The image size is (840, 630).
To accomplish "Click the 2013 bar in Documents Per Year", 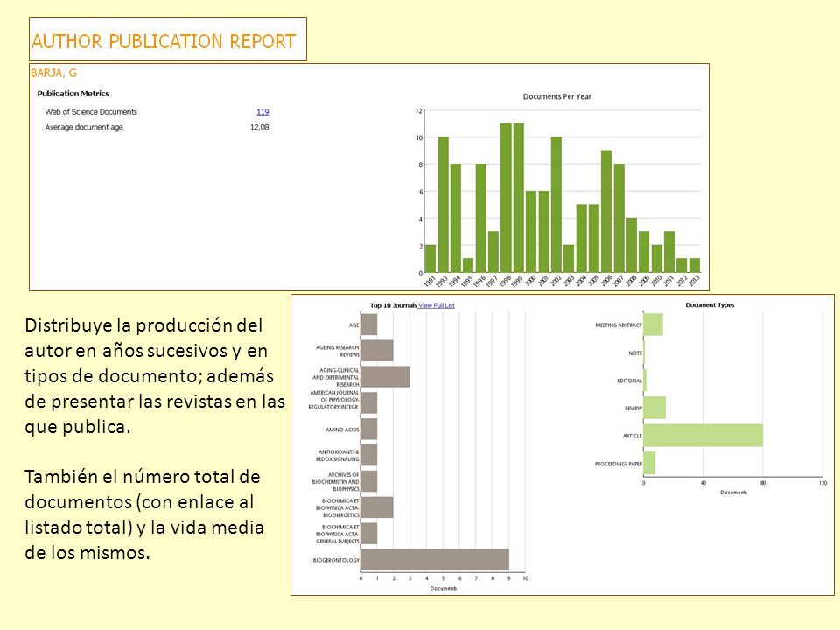I will (694, 266).
